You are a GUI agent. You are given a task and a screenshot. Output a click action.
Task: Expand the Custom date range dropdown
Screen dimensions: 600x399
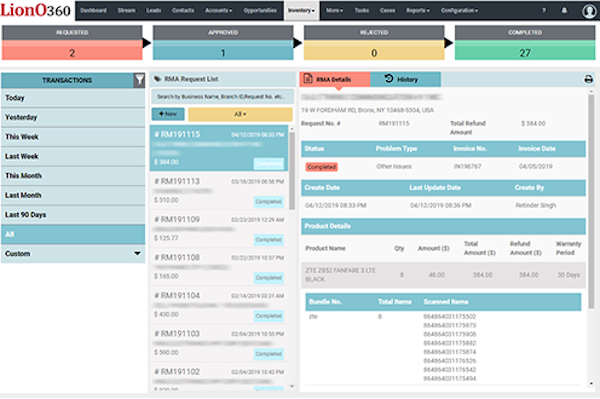click(73, 254)
